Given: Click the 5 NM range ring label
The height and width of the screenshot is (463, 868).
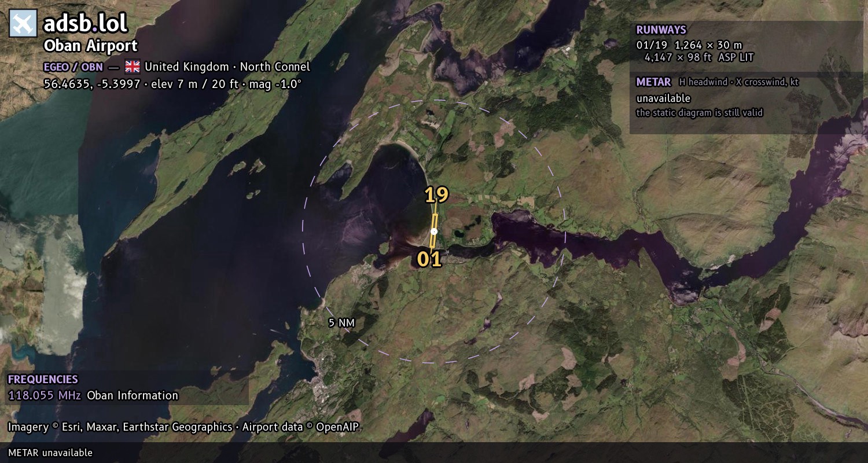Looking at the screenshot, I should click(x=341, y=323).
